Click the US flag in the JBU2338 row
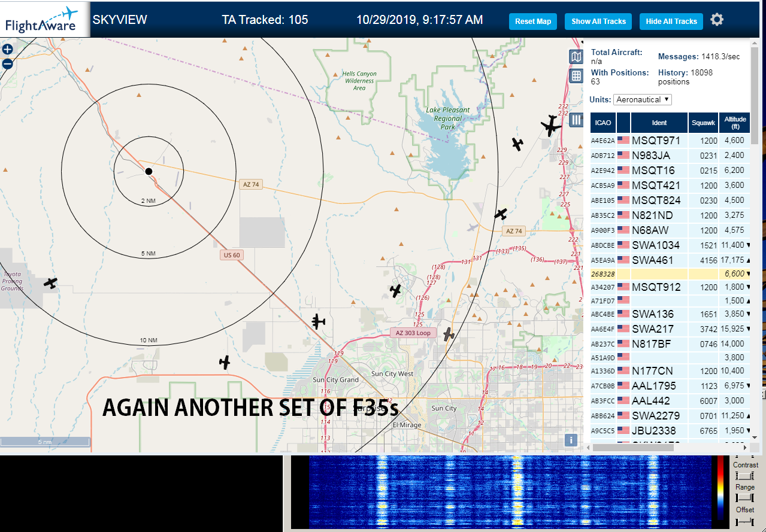The image size is (766, 532). (x=623, y=430)
